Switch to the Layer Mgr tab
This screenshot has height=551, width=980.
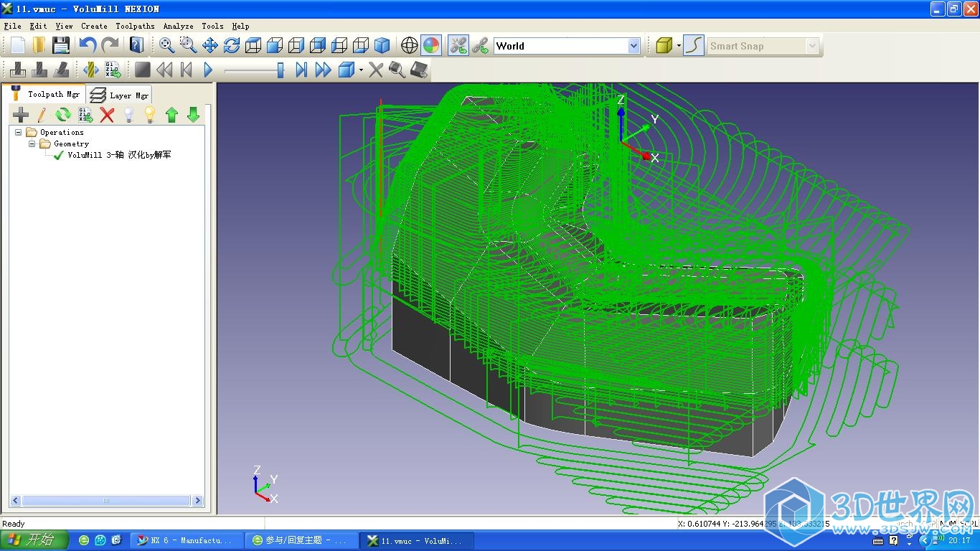coord(119,95)
